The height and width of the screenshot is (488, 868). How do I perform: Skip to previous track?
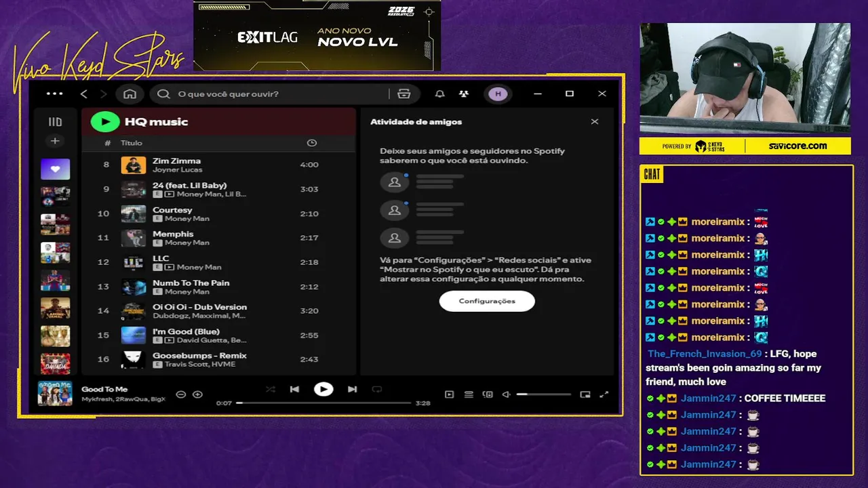(x=294, y=389)
